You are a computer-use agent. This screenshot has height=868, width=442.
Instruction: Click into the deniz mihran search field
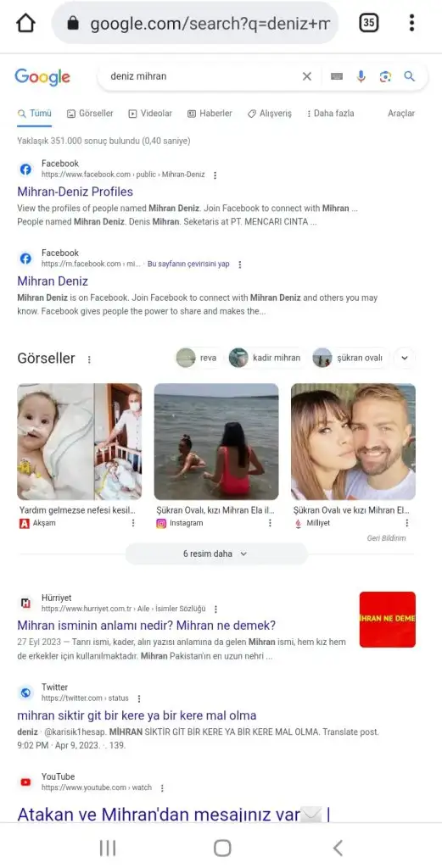point(199,76)
